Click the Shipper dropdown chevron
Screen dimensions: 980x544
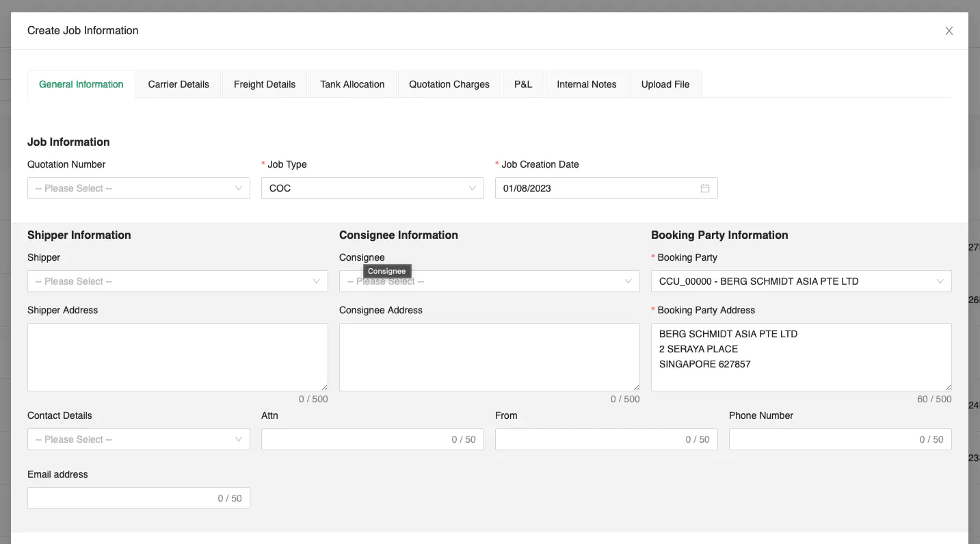(316, 281)
